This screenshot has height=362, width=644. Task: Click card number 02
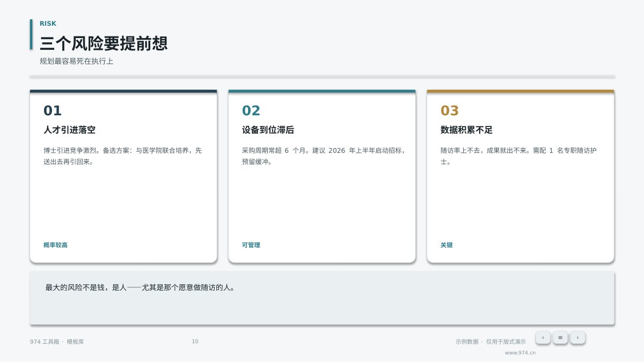pos(251,110)
